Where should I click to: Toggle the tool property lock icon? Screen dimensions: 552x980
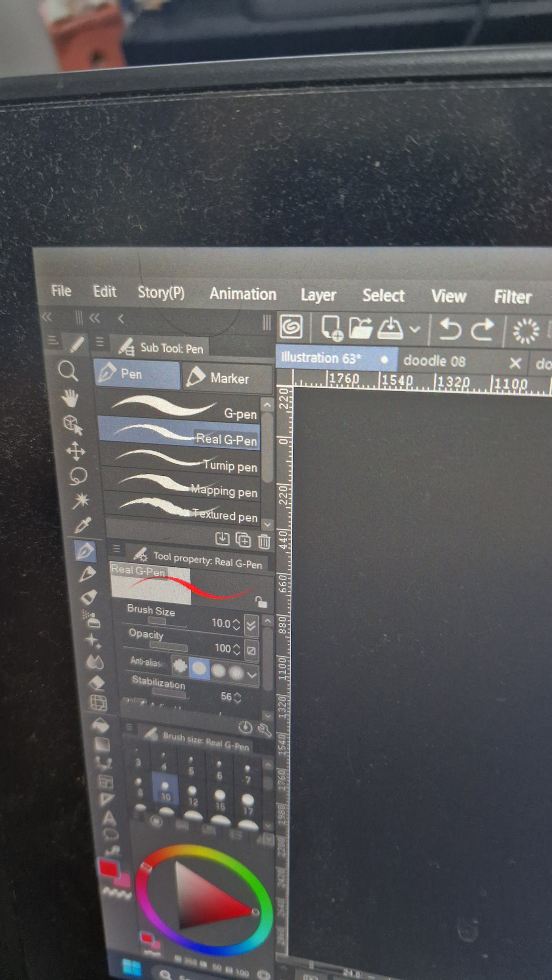pyautogui.click(x=261, y=601)
